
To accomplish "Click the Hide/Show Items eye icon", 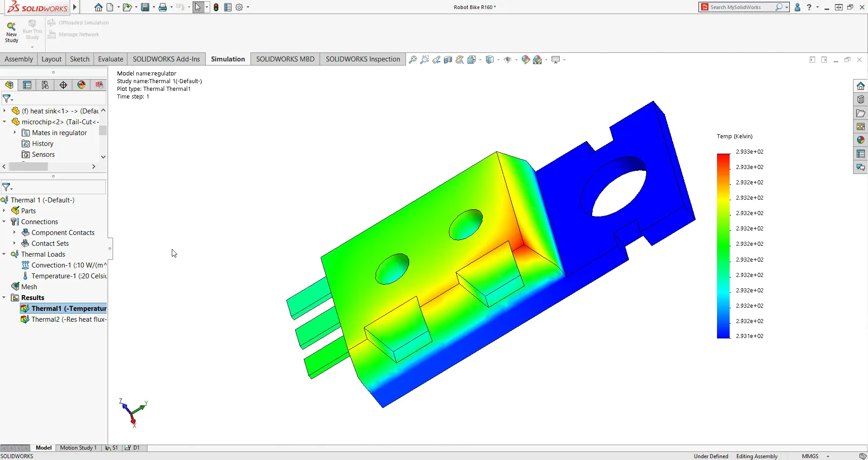I will pyautogui.click(x=508, y=60).
